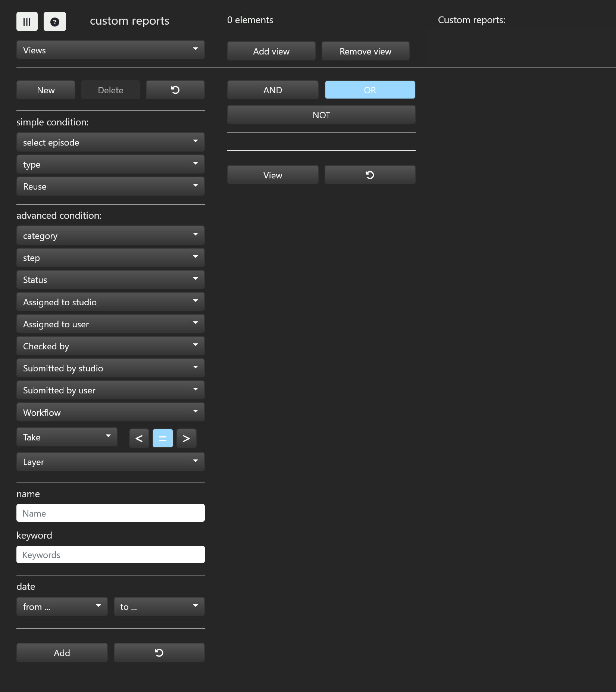The height and width of the screenshot is (692, 616).
Task: Select the less-than comparison operator
Action: pyautogui.click(x=139, y=438)
